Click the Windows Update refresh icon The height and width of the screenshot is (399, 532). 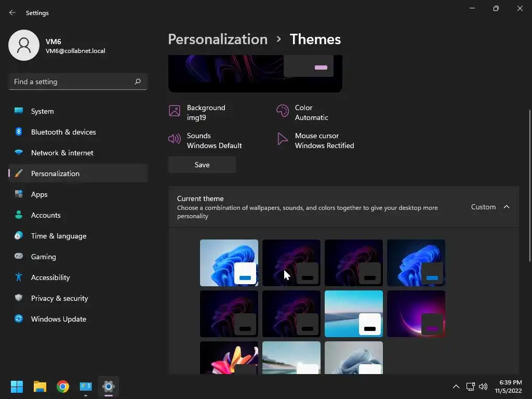tap(19, 318)
